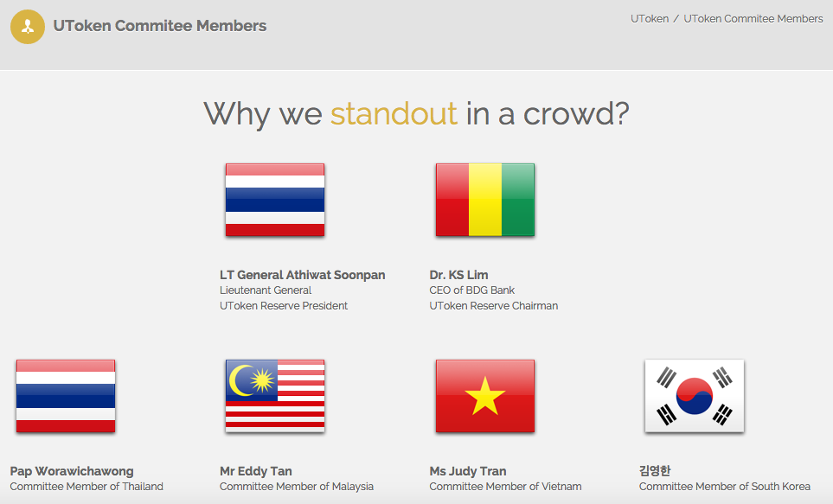This screenshot has height=504, width=833.
Task: Click 'Committee Member of South Korea' caption
Action: 724,487
